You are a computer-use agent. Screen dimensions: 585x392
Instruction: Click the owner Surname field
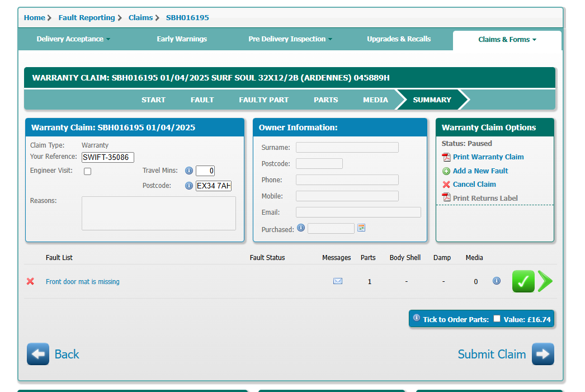347,147
